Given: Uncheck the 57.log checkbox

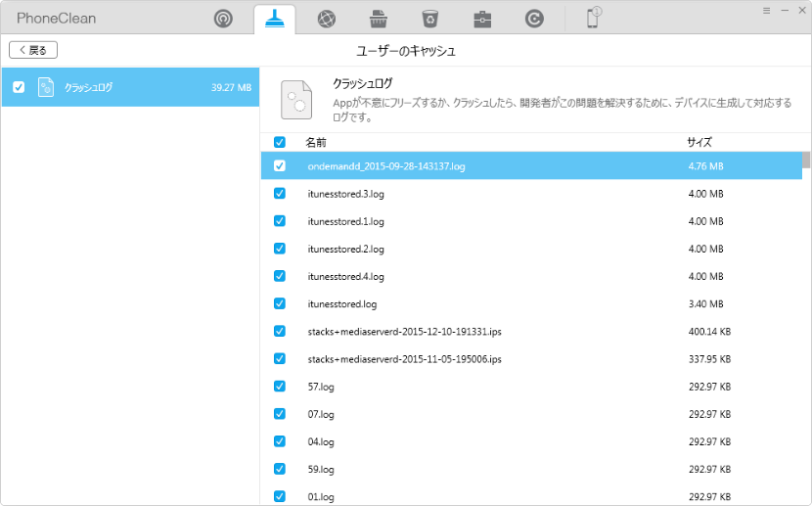Looking at the screenshot, I should click(x=280, y=386).
